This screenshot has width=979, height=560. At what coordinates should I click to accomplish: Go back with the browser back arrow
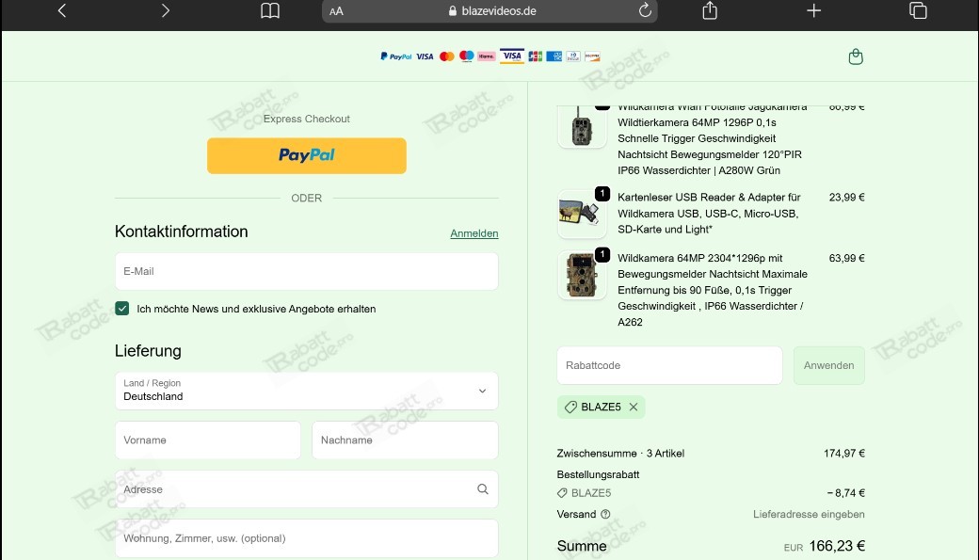coord(62,10)
